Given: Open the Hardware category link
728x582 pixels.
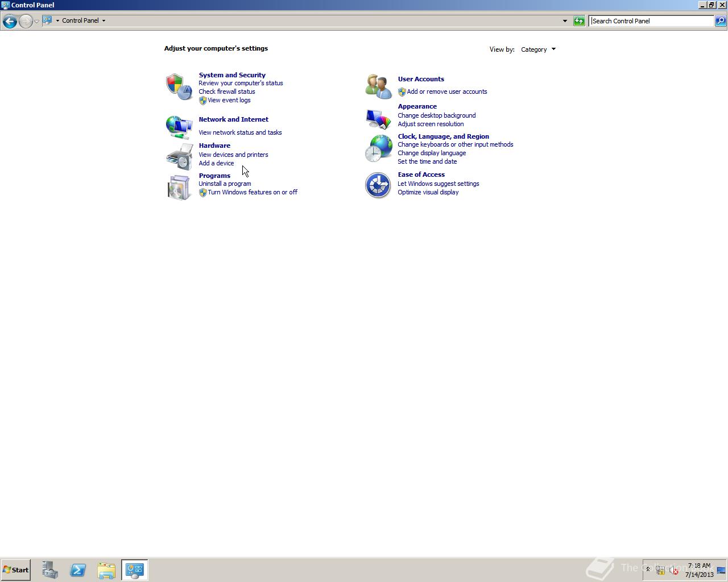Looking at the screenshot, I should click(214, 145).
